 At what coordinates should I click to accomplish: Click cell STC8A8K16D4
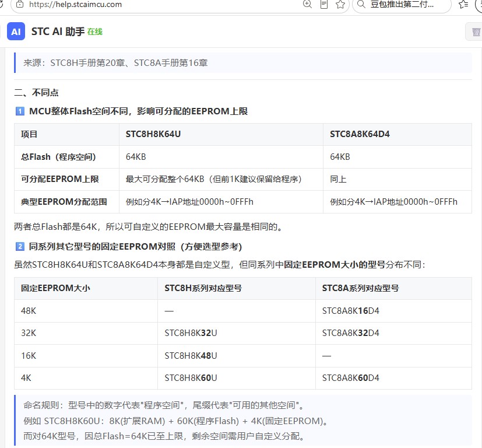coord(351,311)
